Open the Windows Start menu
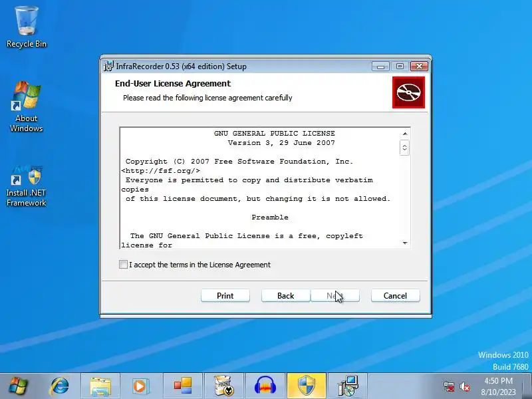The width and height of the screenshot is (532, 399). pyautogui.click(x=19, y=386)
